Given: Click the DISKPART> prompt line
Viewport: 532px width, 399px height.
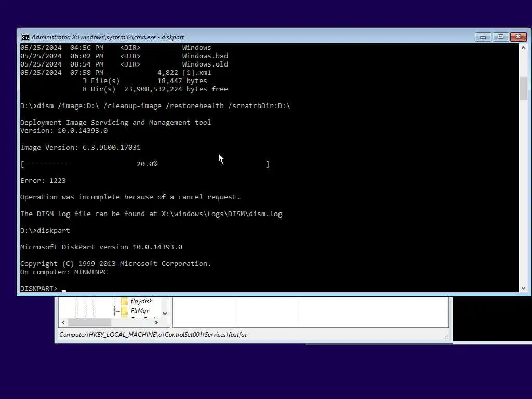Looking at the screenshot, I should (39, 289).
